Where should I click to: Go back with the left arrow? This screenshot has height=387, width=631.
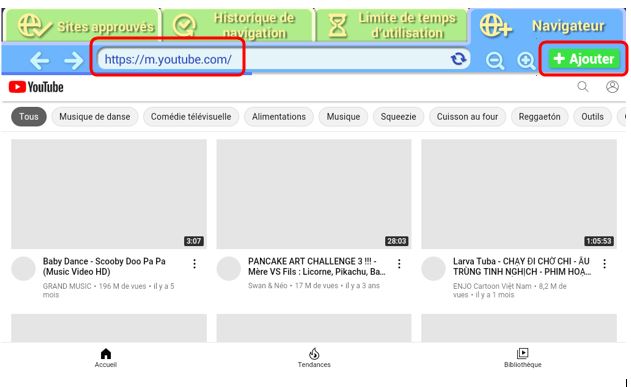pos(39,60)
